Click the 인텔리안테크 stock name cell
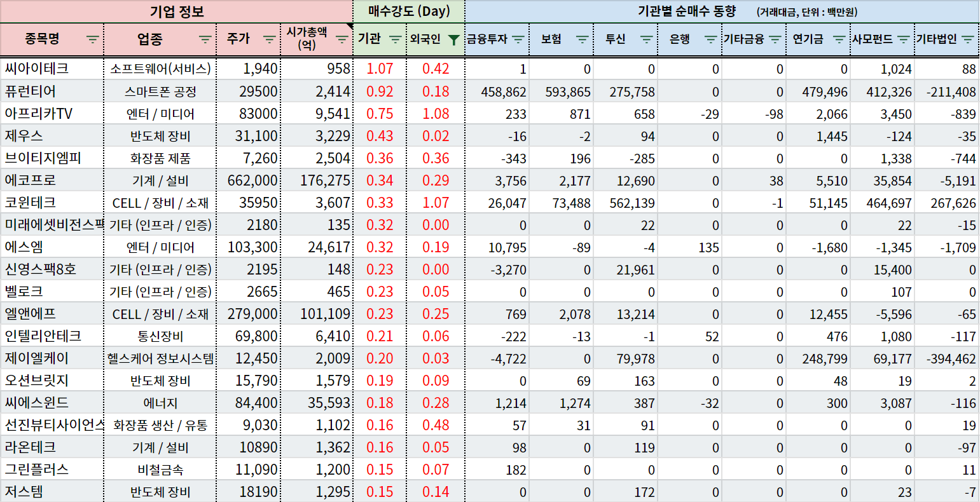Image resolution: width=980 pixels, height=502 pixels. [x=52, y=336]
